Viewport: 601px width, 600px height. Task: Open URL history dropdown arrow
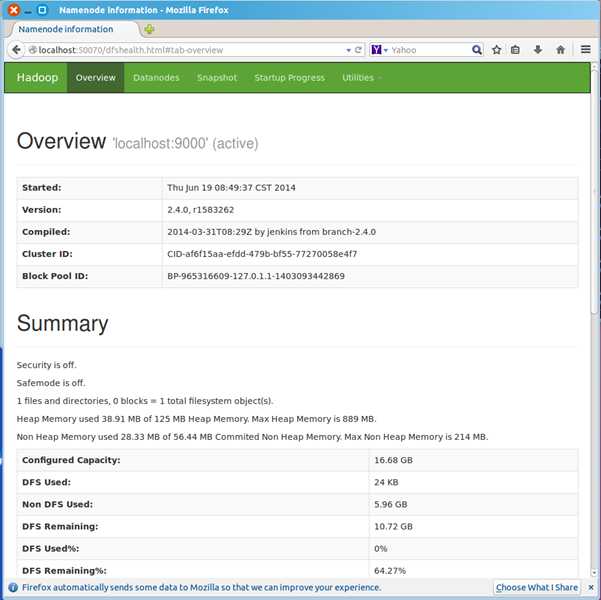coord(348,50)
